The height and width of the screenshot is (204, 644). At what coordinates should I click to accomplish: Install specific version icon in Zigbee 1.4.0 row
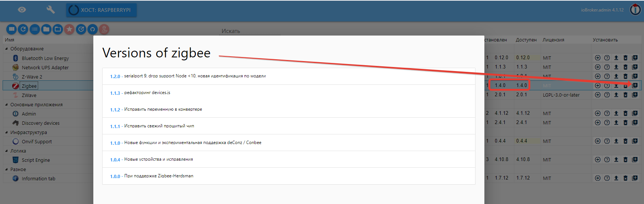coord(635,86)
